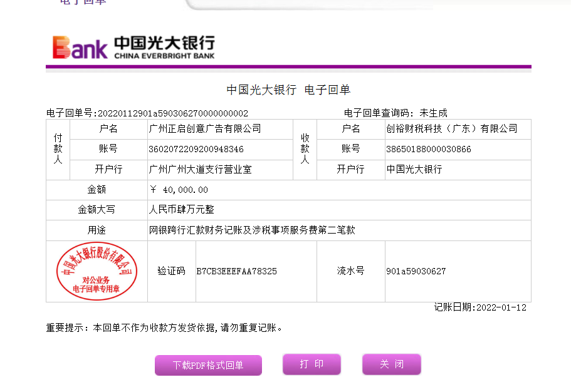Screen dimensions: 571x392
Task: Select purpose text 网银跨行汇款财务记账及涉税事项服务费第二笔款
Action: [252, 230]
